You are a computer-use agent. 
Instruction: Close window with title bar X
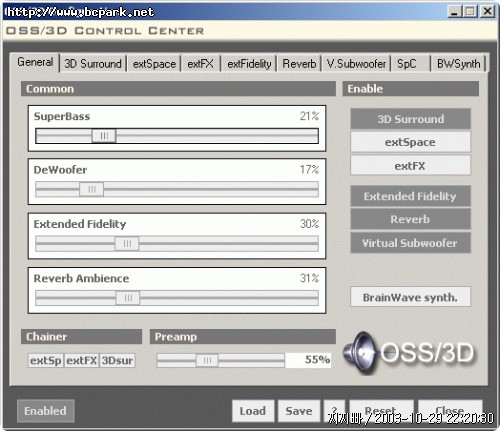coord(487,12)
